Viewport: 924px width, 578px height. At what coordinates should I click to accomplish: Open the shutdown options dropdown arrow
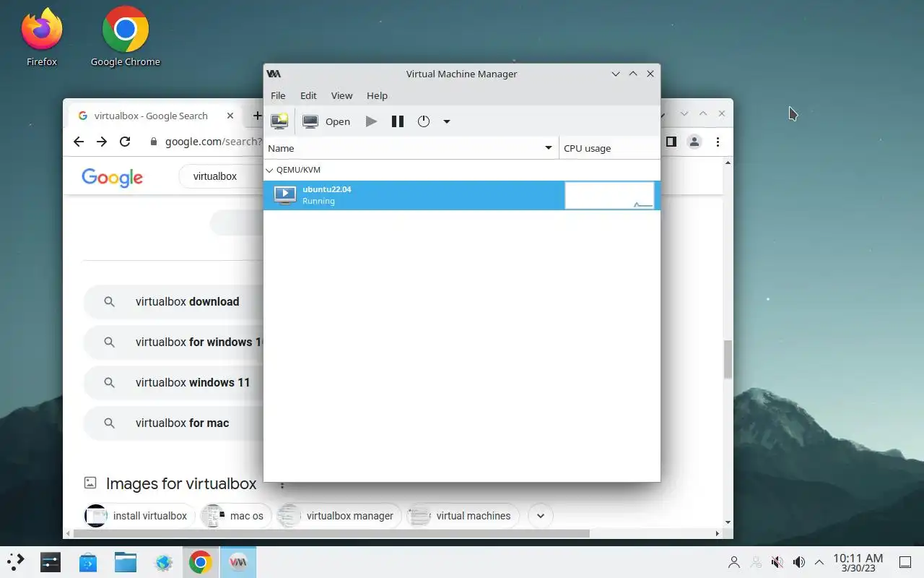pyautogui.click(x=447, y=121)
